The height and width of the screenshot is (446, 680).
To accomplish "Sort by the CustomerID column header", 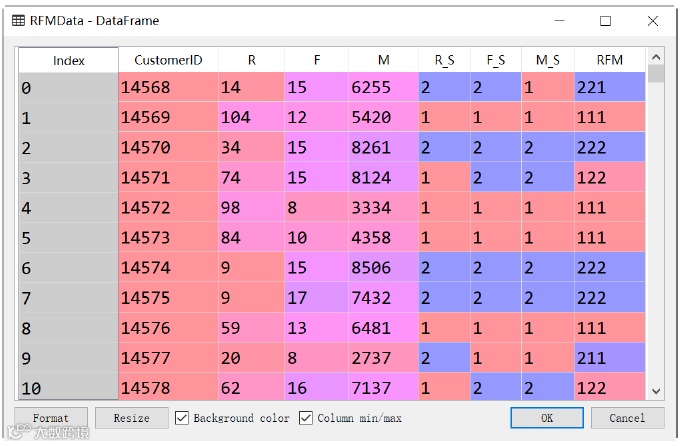I will (x=168, y=60).
